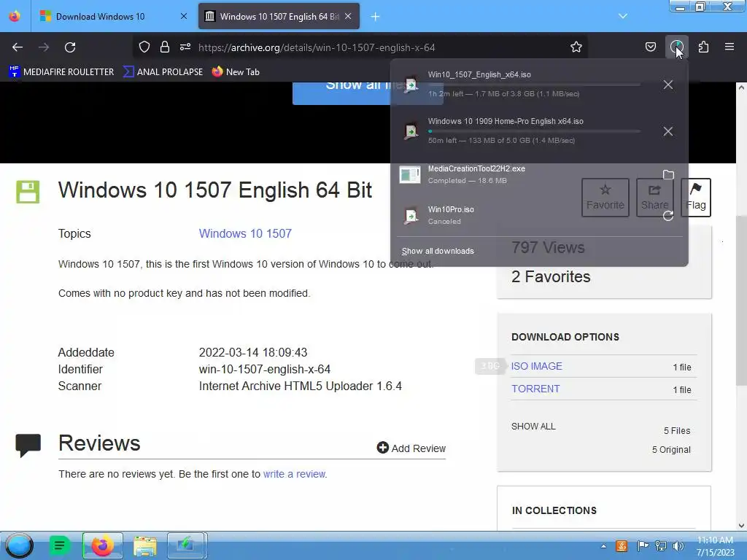Go back with the Back arrow
Image resolution: width=747 pixels, height=560 pixels.
(18, 47)
